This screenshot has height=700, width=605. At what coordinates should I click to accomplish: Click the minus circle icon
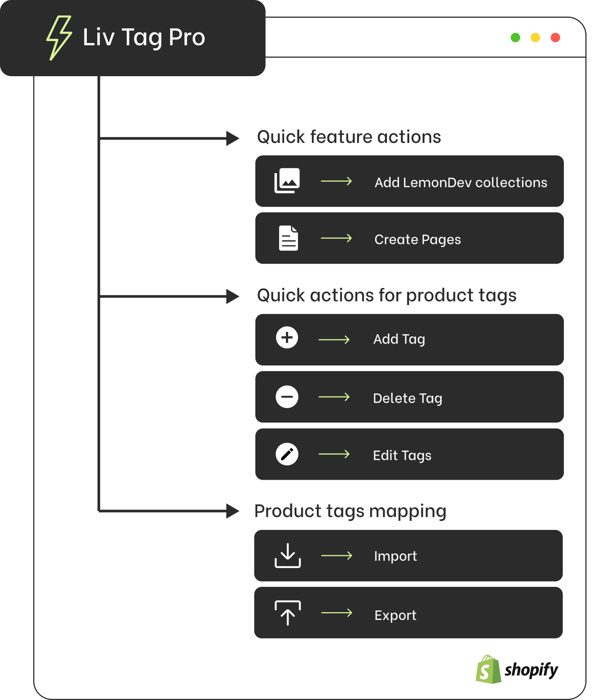[x=287, y=397]
